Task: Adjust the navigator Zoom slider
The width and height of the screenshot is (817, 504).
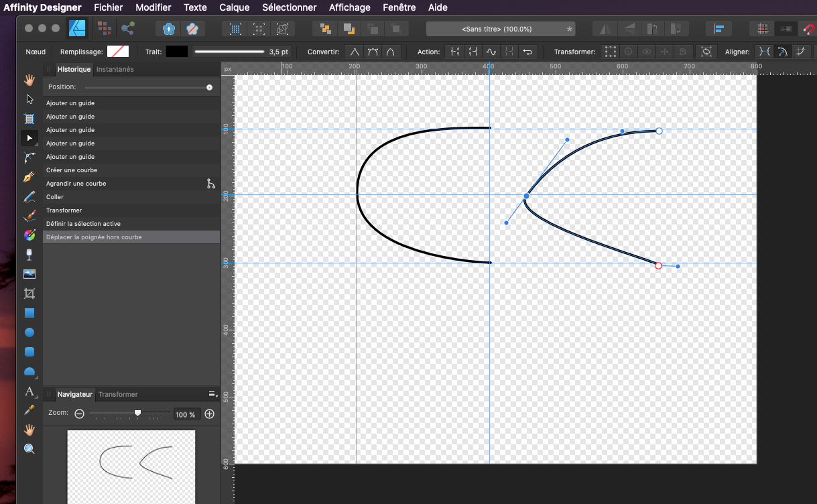Action: click(x=137, y=414)
